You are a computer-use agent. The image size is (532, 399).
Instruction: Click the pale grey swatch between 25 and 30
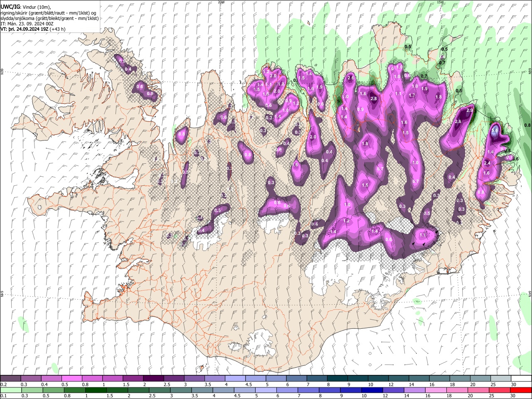pyautogui.click(x=501, y=378)
